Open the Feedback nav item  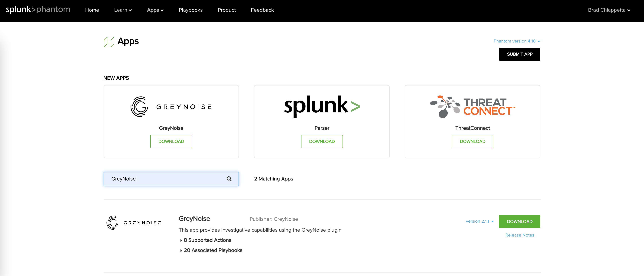pyautogui.click(x=262, y=10)
